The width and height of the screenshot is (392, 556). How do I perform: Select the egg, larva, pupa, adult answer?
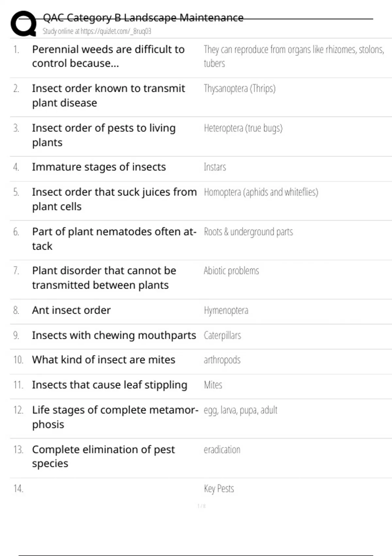point(240,410)
